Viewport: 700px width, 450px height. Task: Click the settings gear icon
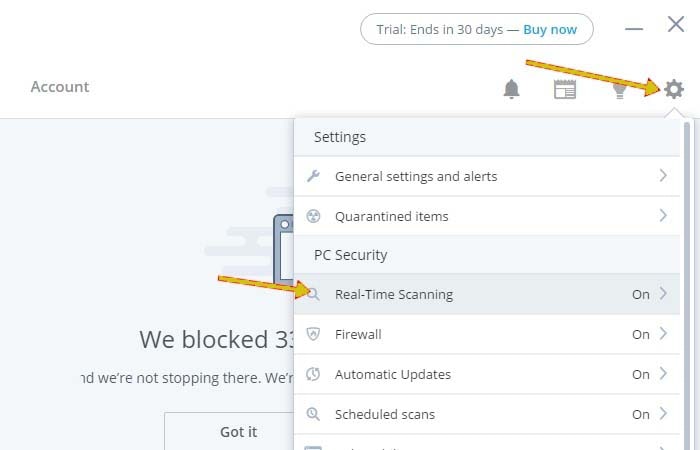(674, 89)
